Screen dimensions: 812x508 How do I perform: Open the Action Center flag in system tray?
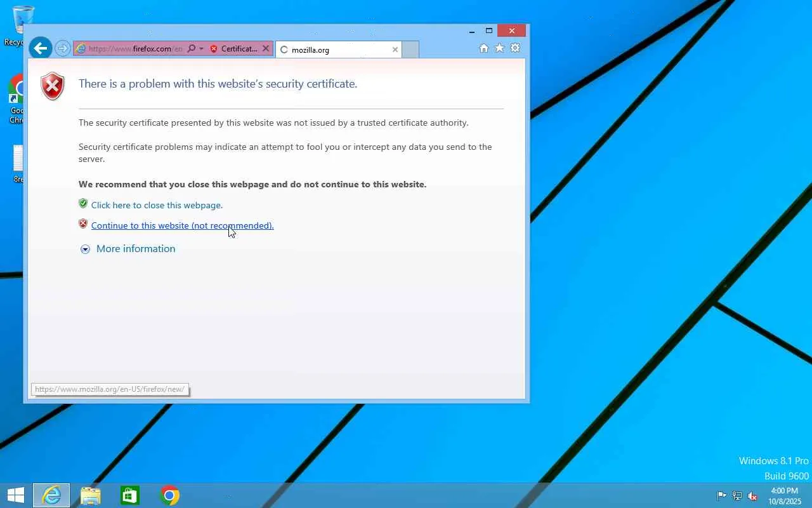[x=721, y=496]
